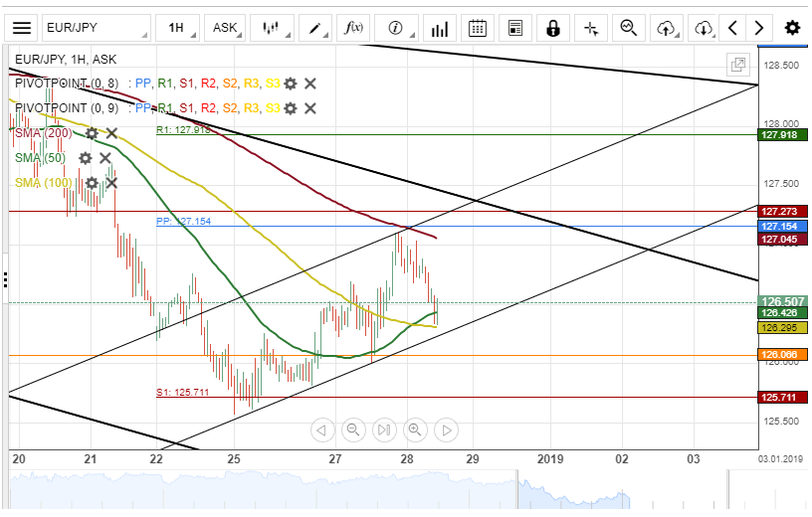
Task: Open the EUR/JPY instrument dropdown
Action: click(97, 28)
